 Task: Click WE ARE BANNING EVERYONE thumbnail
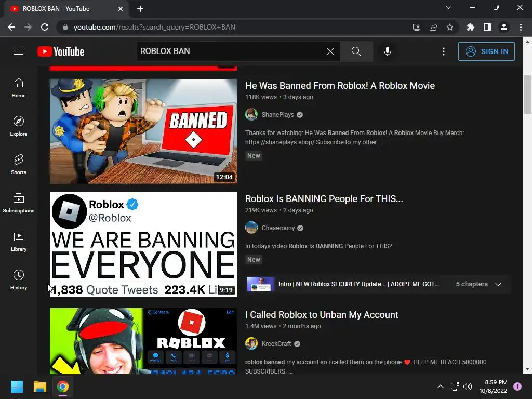pos(143,245)
